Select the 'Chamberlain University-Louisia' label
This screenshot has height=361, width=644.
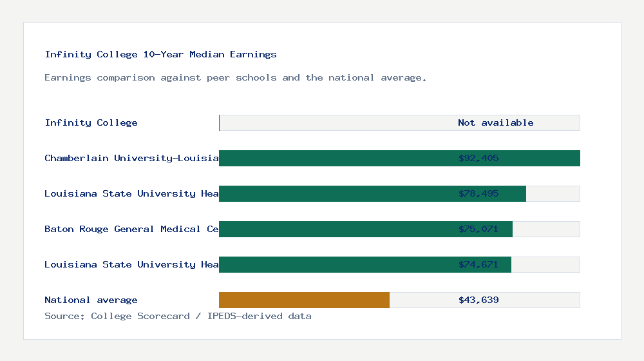131,159
